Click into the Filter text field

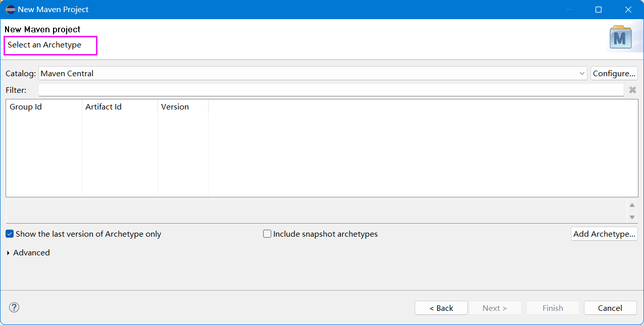(331, 90)
